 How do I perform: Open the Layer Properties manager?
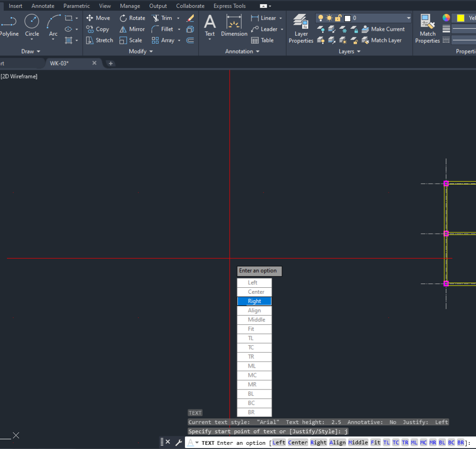pos(301,29)
